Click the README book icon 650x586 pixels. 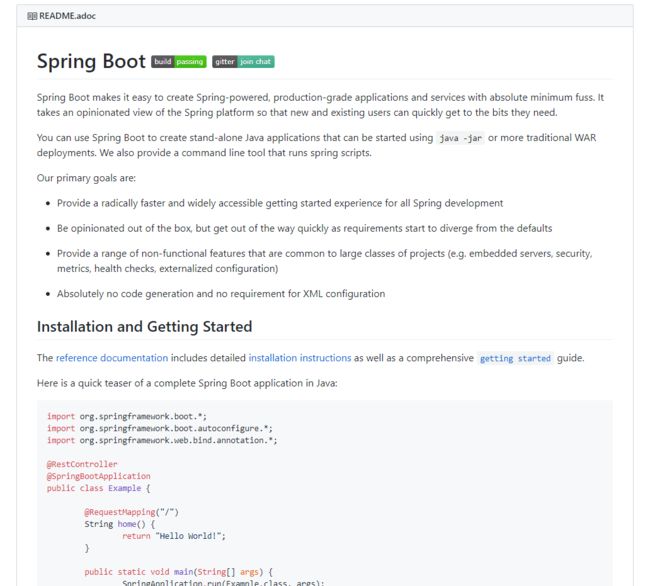click(32, 16)
